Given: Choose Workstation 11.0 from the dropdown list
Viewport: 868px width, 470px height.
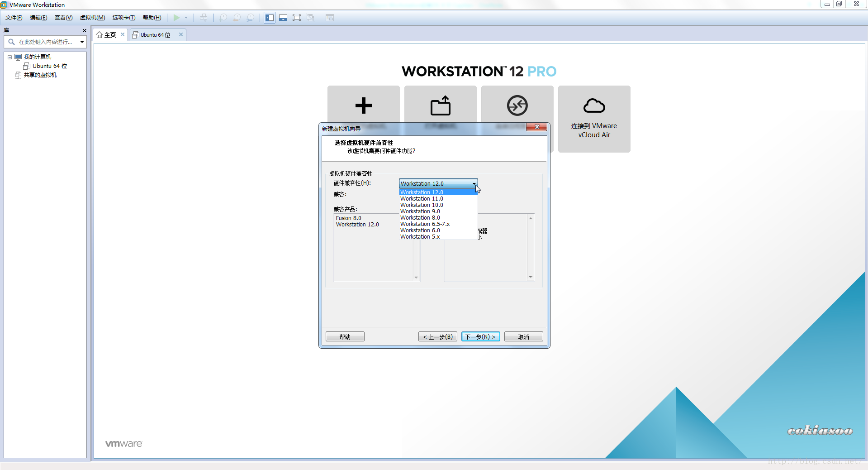Looking at the screenshot, I should point(438,199).
